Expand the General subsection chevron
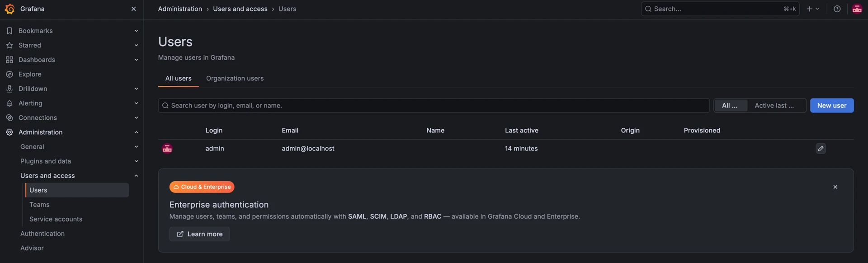 point(136,146)
